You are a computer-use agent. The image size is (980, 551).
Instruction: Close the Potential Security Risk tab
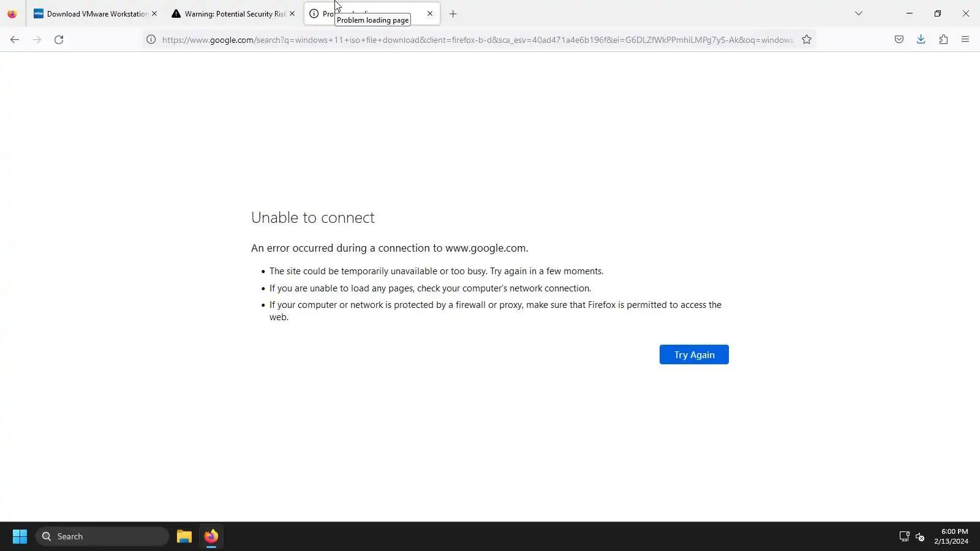pos(292,13)
